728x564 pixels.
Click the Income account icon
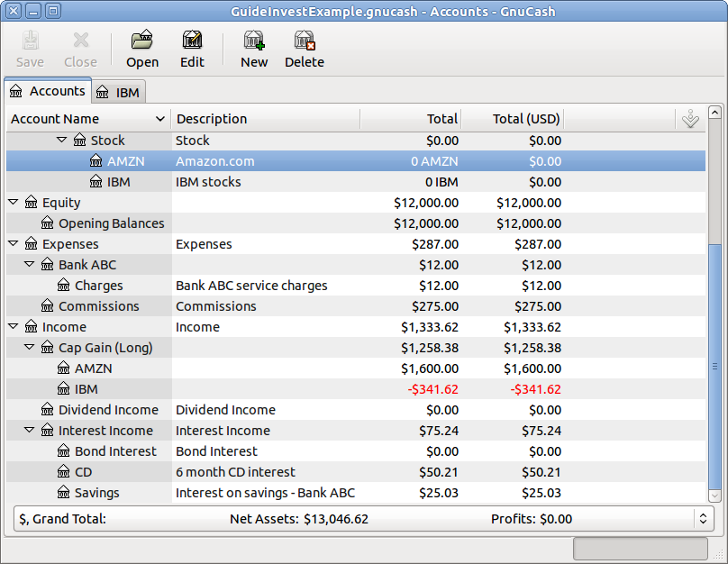click(32, 326)
